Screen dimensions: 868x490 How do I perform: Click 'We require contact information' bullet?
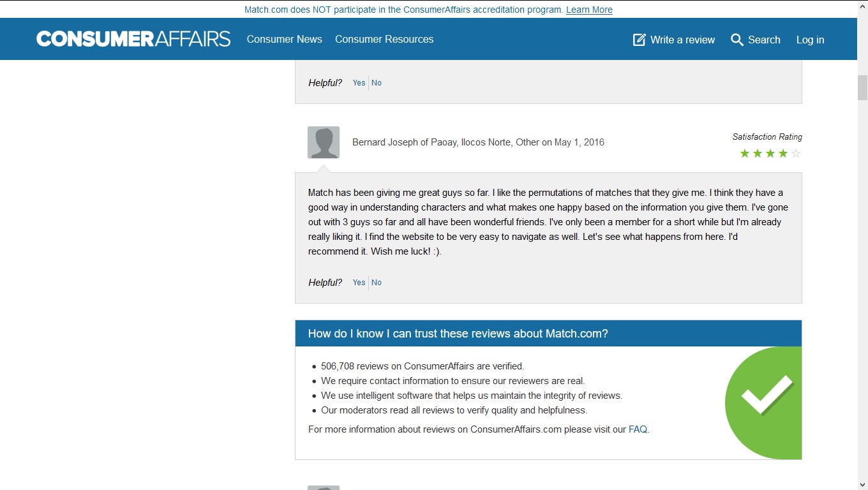tap(453, 381)
